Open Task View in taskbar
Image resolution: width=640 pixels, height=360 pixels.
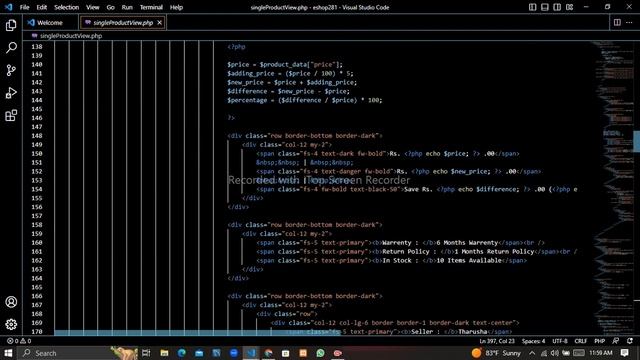pyautogui.click(x=146, y=353)
